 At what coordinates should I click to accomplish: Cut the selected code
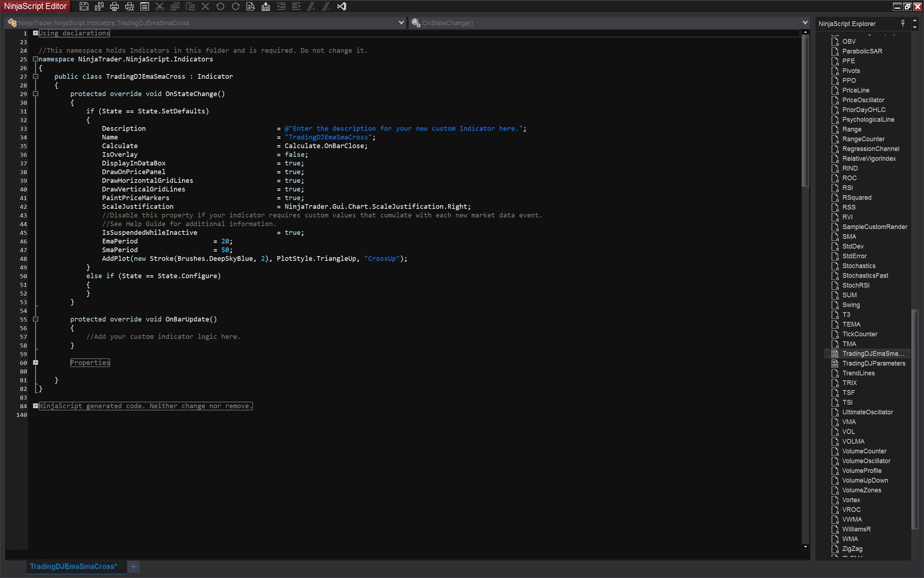point(160,6)
